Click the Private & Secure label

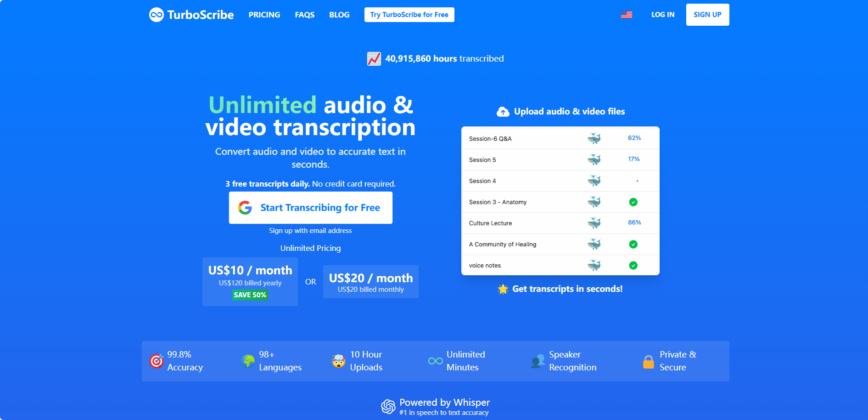click(678, 361)
